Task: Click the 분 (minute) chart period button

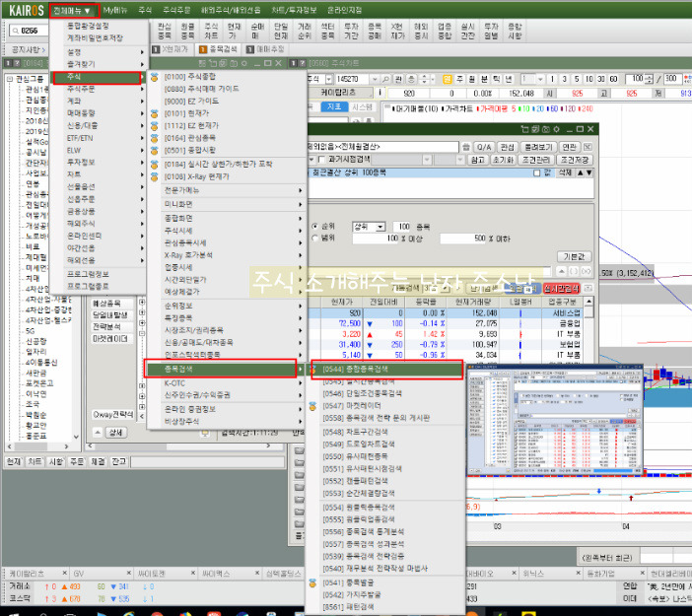Action: pyautogui.click(x=484, y=79)
